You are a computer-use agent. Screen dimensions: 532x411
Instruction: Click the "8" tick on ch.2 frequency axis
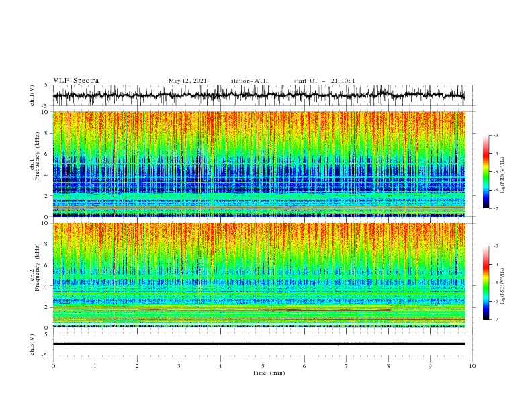[x=47, y=244]
